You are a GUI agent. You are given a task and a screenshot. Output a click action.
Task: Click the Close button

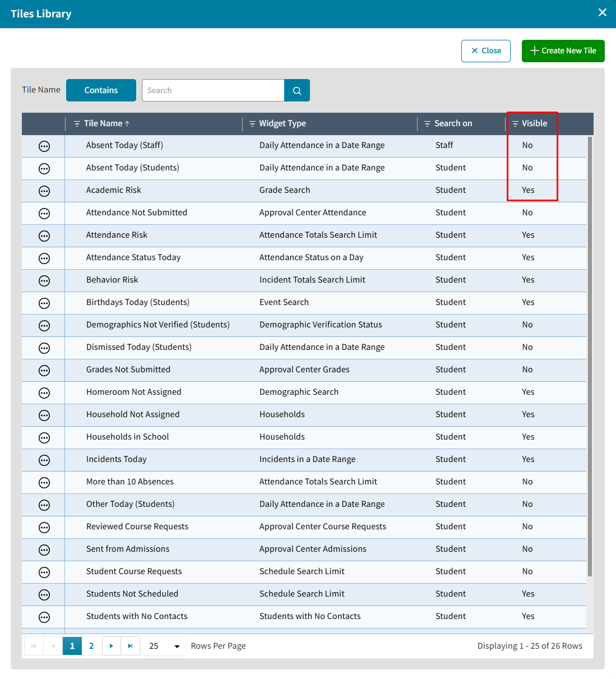[486, 51]
